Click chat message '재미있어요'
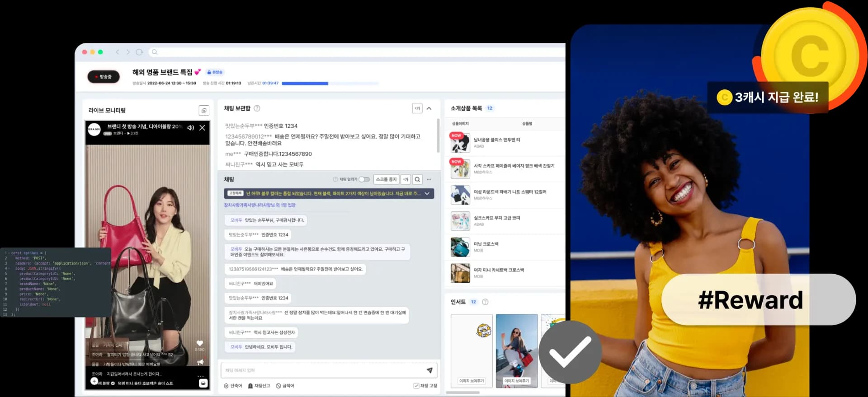 264,284
